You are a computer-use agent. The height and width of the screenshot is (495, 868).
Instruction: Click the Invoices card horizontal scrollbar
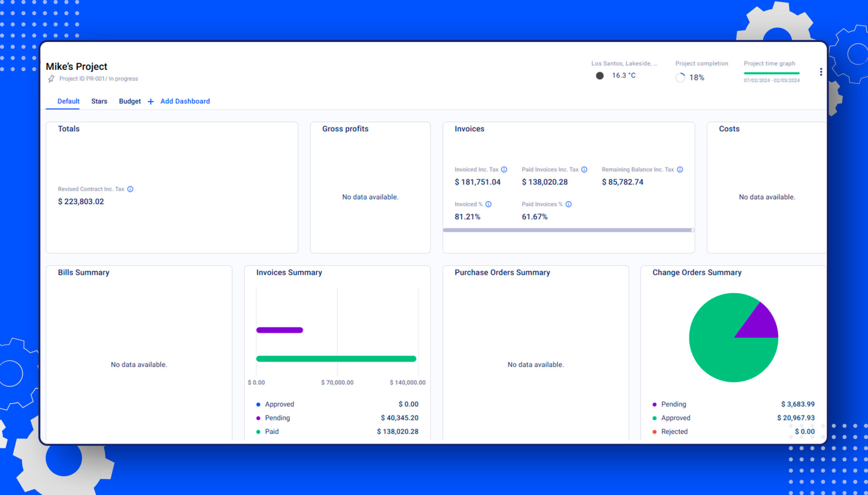point(568,230)
